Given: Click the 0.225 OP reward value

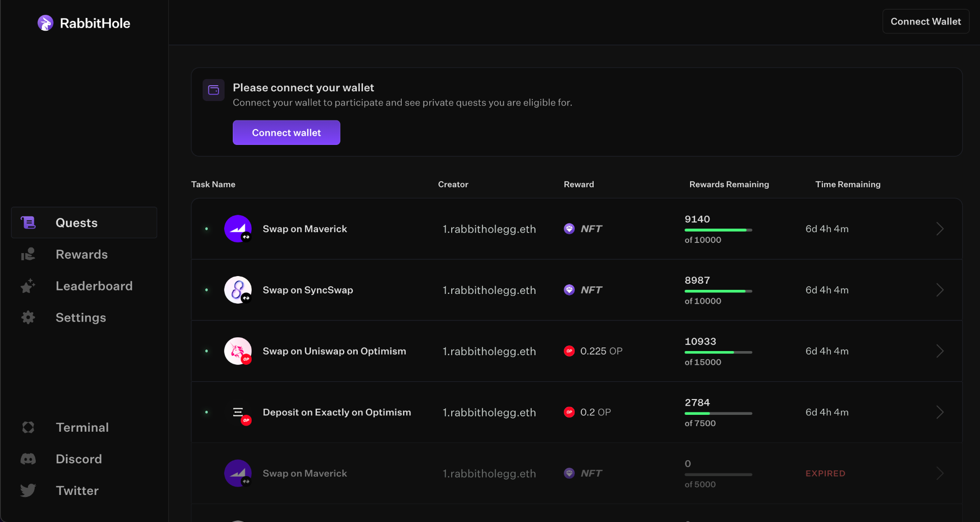Looking at the screenshot, I should (x=601, y=351).
